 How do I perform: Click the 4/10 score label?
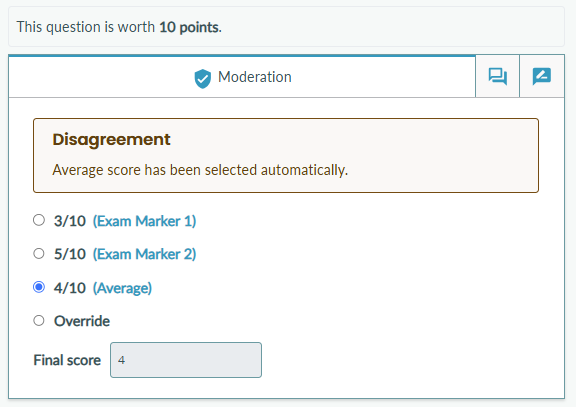point(70,288)
